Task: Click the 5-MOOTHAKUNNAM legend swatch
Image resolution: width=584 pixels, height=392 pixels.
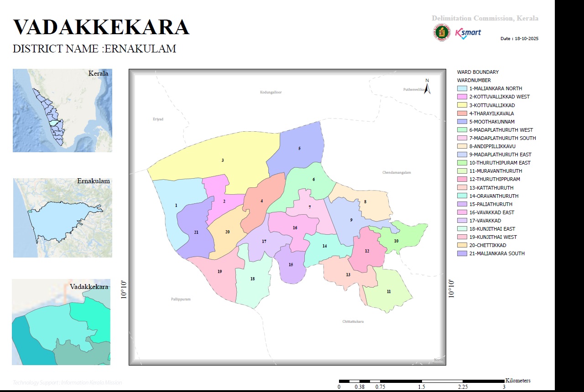Action: [462, 122]
